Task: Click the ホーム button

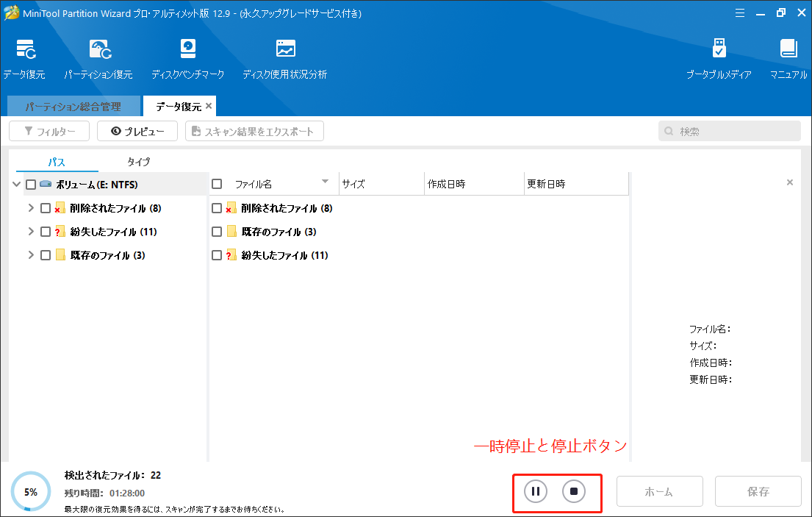Action: pos(659,491)
